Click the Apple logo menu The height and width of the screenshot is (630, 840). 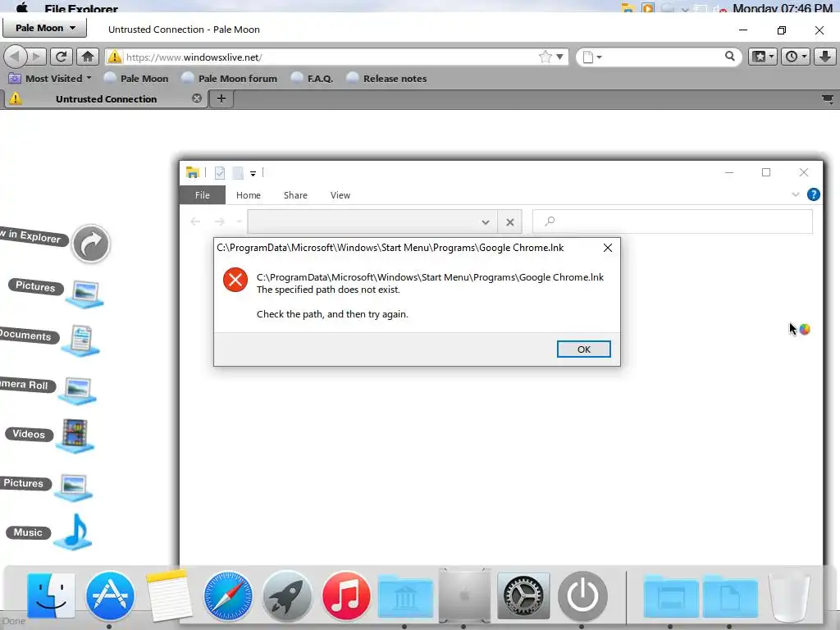[x=22, y=7]
